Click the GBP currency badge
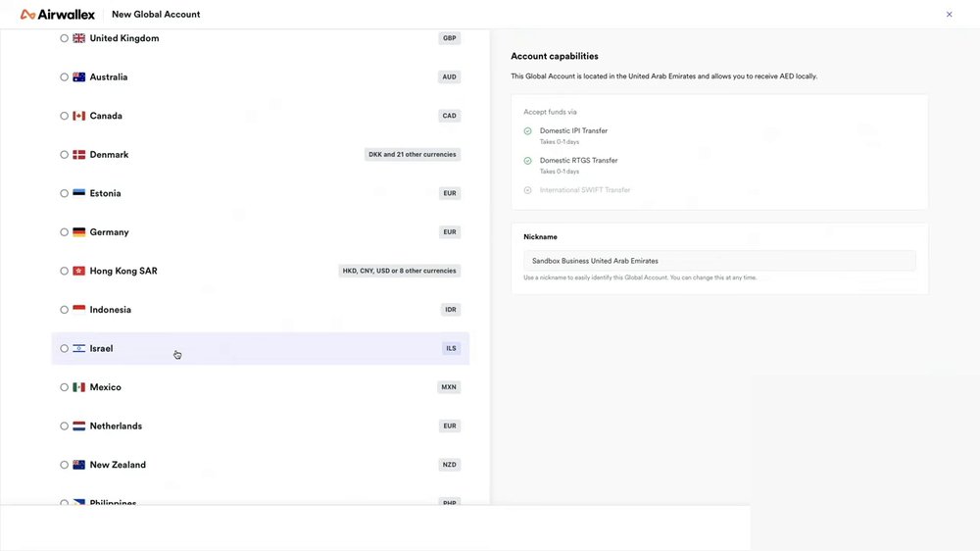This screenshot has width=980, height=551. (x=450, y=38)
